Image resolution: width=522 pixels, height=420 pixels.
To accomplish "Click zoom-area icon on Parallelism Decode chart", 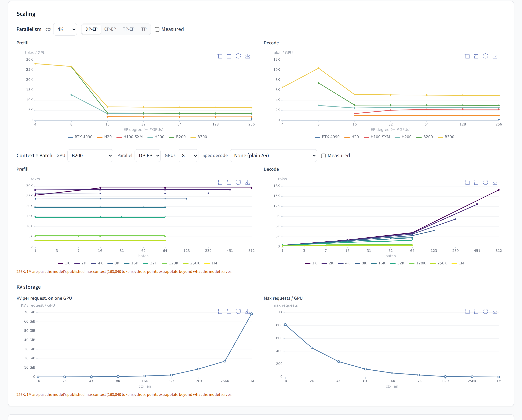I will click(x=467, y=56).
